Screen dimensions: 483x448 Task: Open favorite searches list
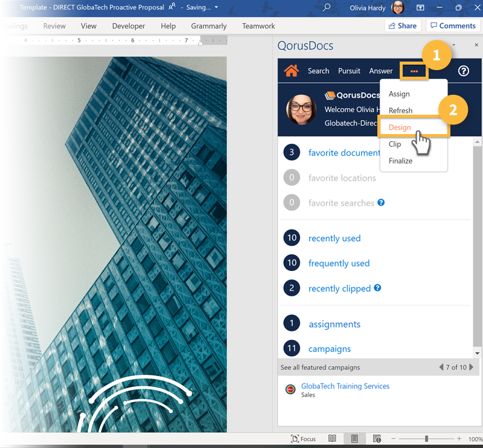click(x=341, y=203)
